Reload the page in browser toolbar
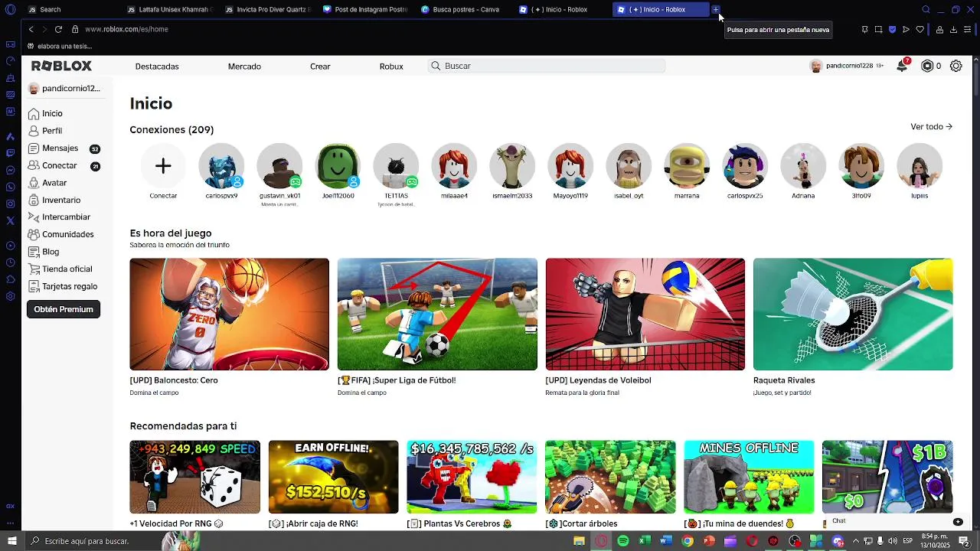The image size is (980, 551). click(x=58, y=29)
